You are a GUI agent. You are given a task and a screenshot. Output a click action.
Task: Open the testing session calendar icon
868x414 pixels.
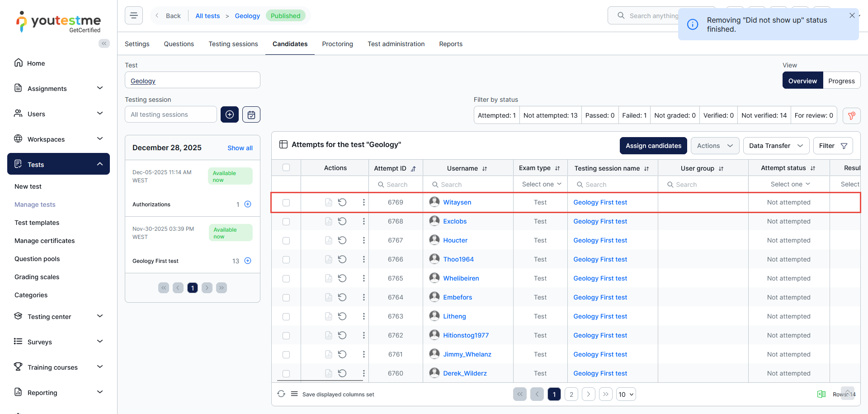point(251,114)
